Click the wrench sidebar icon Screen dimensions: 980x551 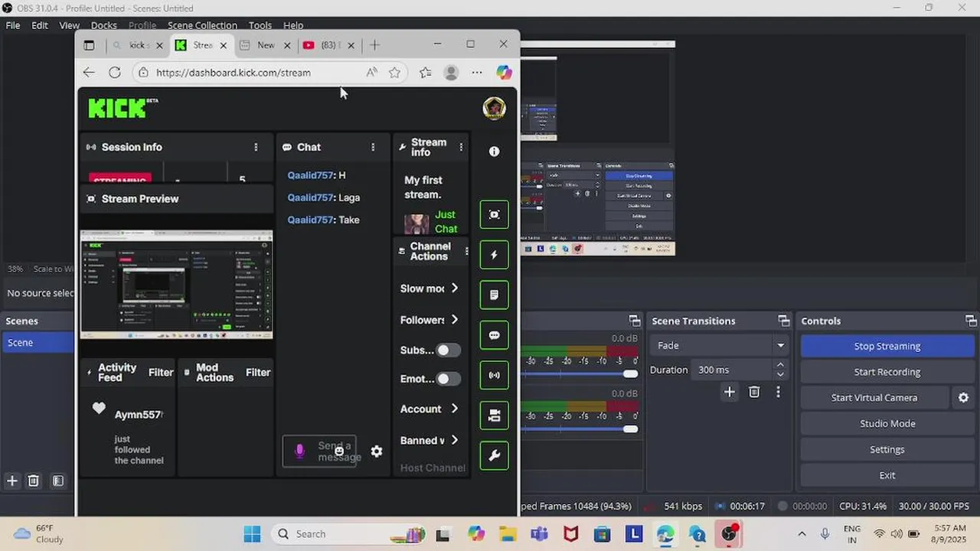494,456
